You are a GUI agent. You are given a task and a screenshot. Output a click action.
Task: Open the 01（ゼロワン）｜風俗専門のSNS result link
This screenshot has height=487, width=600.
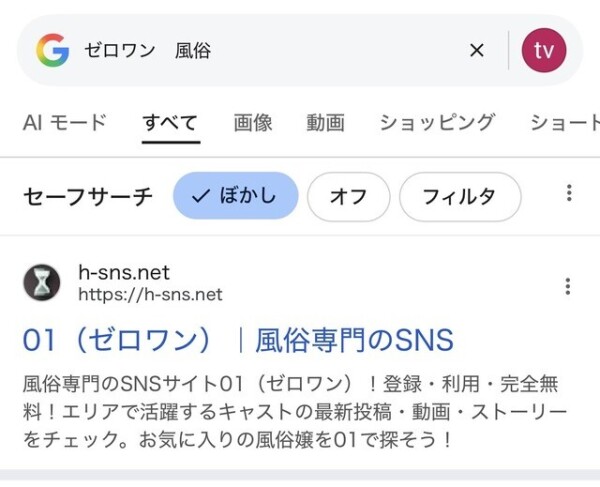pyautogui.click(x=238, y=340)
